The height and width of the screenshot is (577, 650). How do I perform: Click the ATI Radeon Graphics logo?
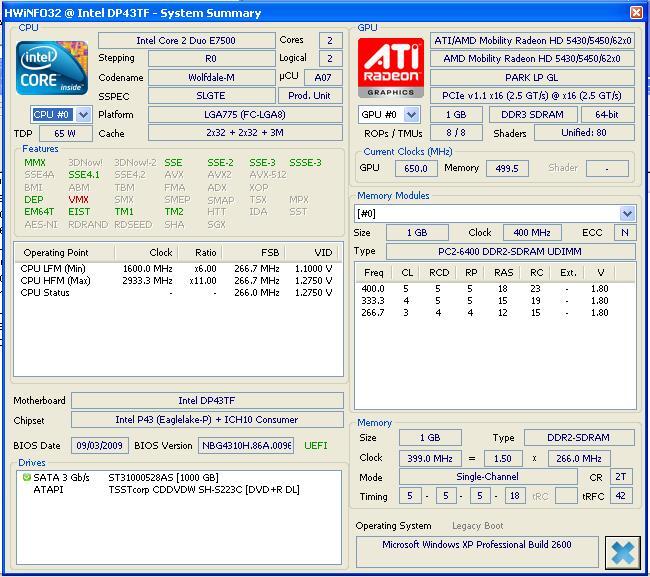click(390, 68)
